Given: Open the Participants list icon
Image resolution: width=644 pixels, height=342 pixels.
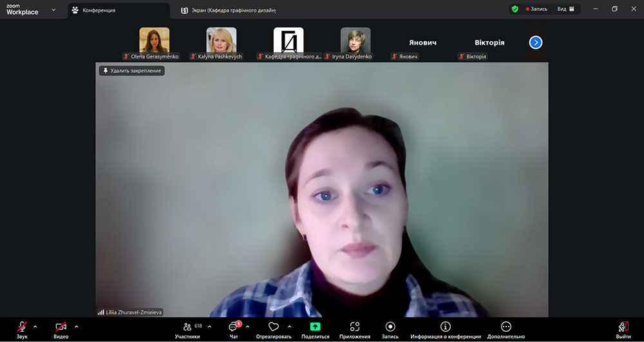Looking at the screenshot, I should click(x=187, y=327).
